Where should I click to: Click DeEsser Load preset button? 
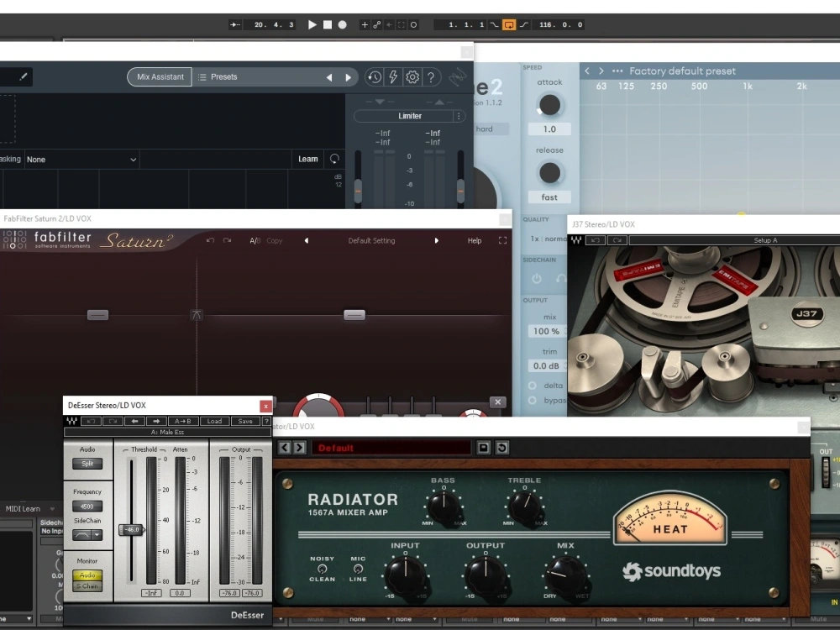coord(214,421)
